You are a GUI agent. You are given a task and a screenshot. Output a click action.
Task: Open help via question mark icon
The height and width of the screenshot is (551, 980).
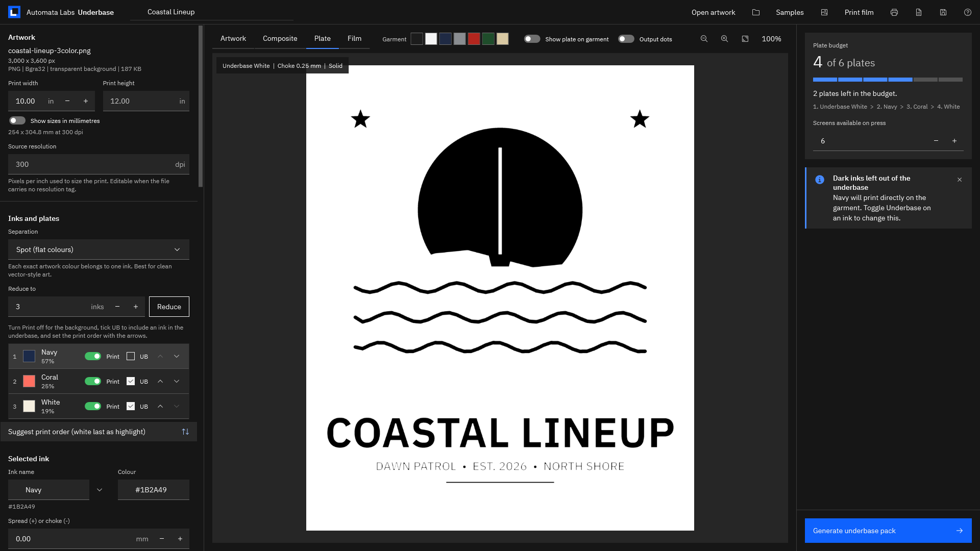(x=968, y=12)
